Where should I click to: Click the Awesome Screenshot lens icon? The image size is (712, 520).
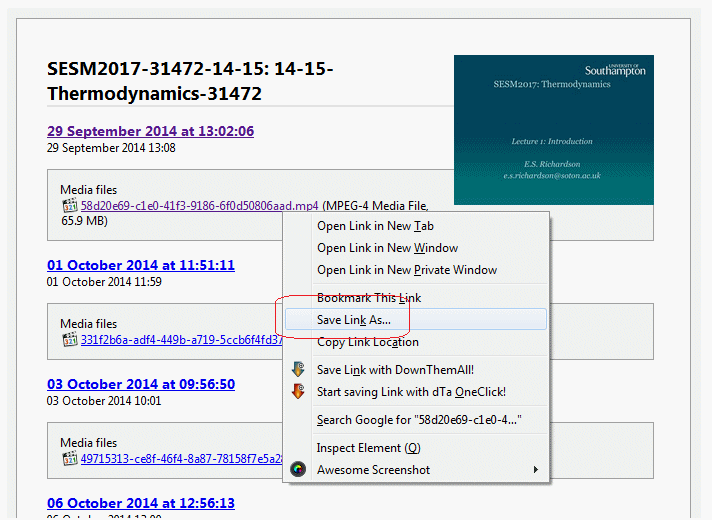298,470
